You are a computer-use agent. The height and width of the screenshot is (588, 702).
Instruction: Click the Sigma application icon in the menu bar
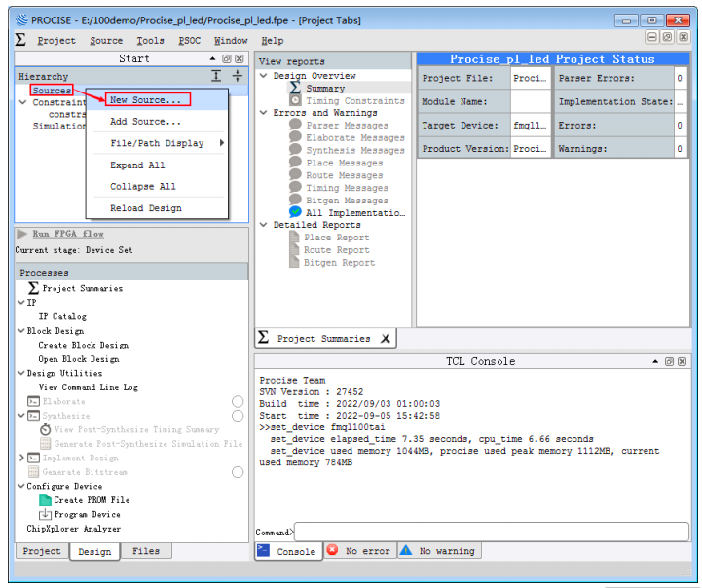coord(20,40)
